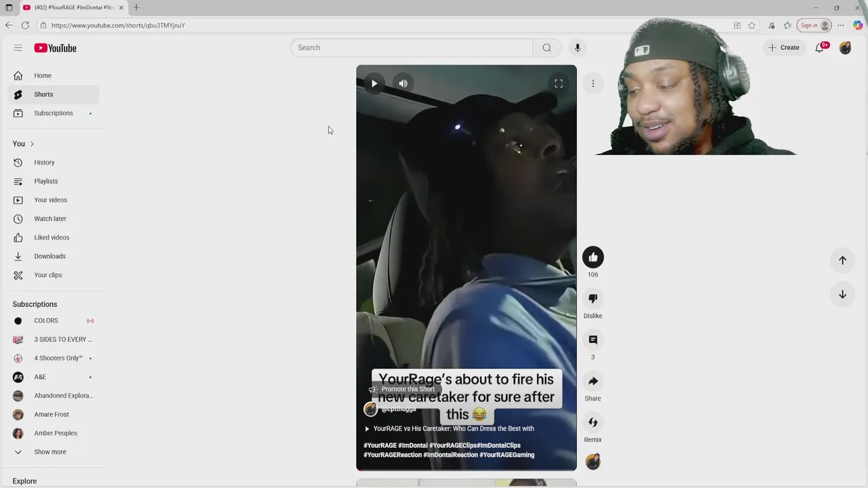Click the Create button
The image size is (868, 488).
tap(784, 47)
